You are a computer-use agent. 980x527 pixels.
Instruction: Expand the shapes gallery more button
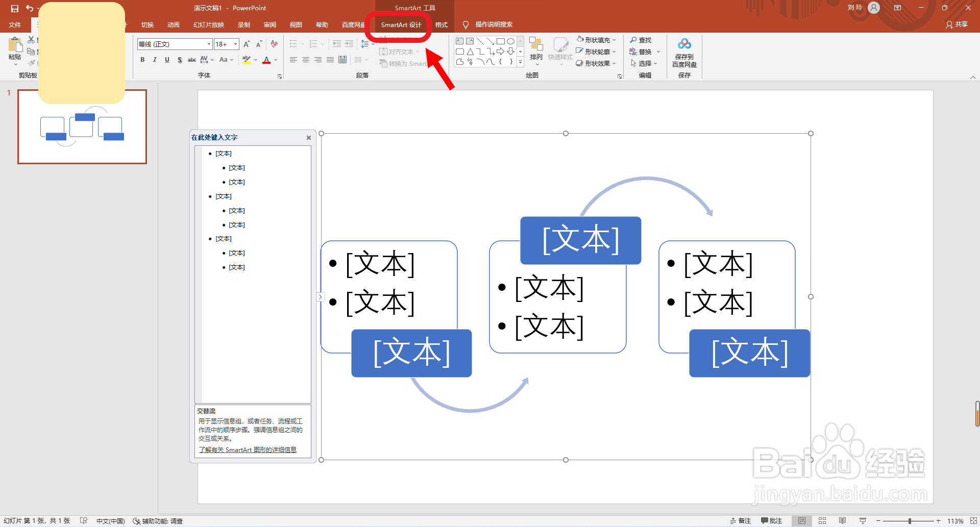pyautogui.click(x=520, y=62)
